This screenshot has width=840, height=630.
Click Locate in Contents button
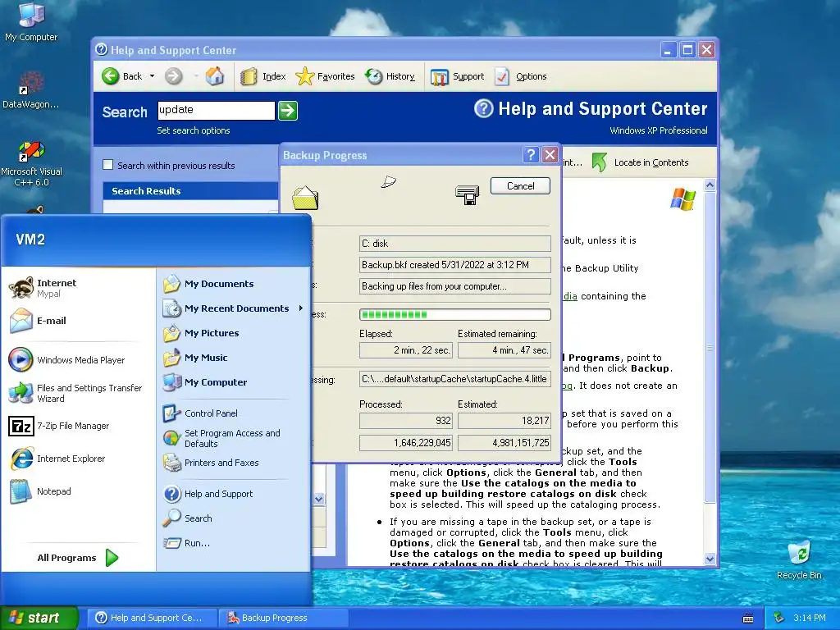tap(641, 162)
